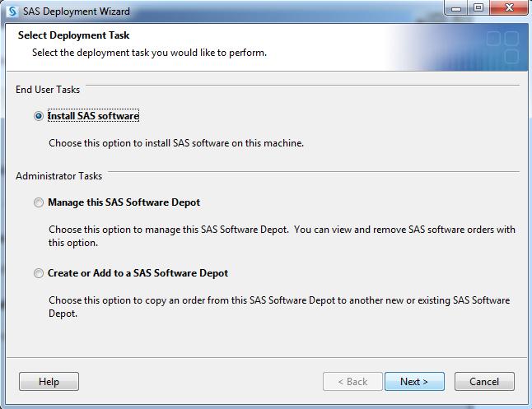This screenshot has height=409, width=532.
Task: Select Manage this SAS Software Depot option
Action: pyautogui.click(x=39, y=202)
